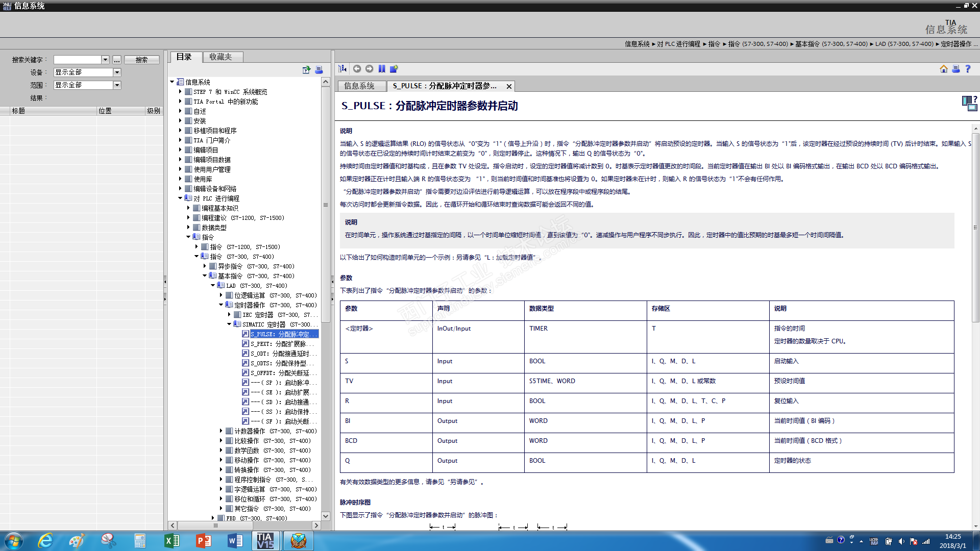Open the search keyword history dropdown
Viewport: 980px width, 551px height.
(105, 60)
